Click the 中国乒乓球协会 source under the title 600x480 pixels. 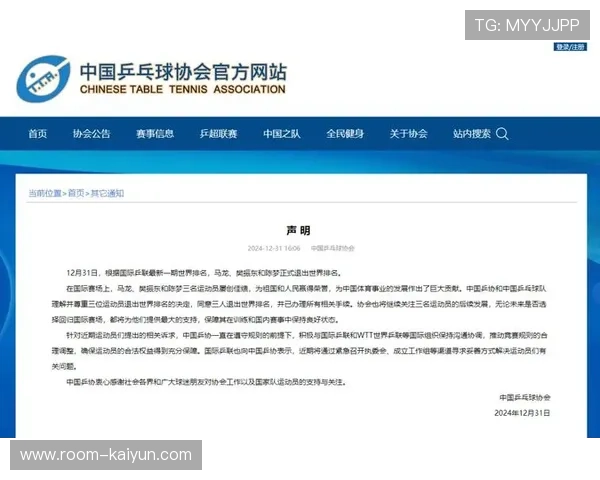333,248
